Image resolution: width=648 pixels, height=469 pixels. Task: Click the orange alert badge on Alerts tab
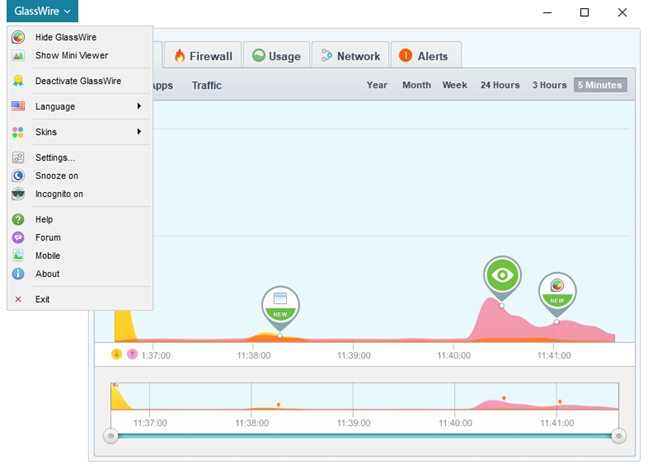(x=405, y=55)
